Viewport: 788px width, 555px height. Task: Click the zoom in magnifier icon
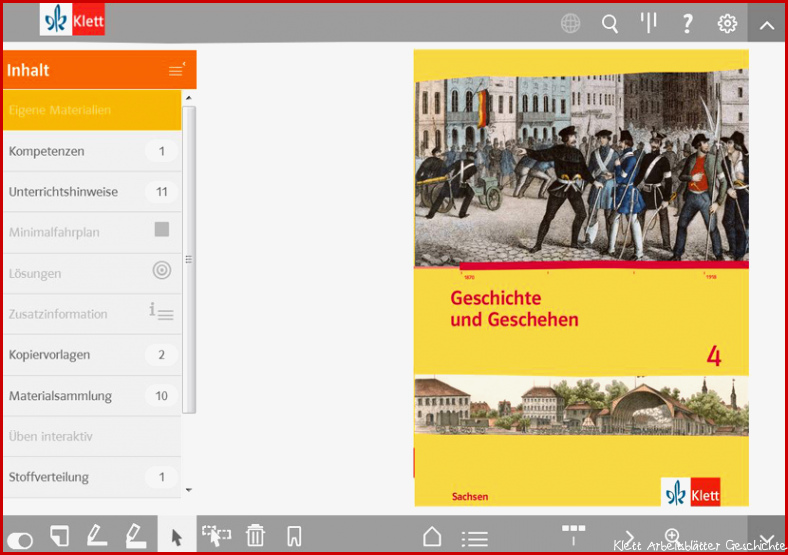click(x=672, y=536)
